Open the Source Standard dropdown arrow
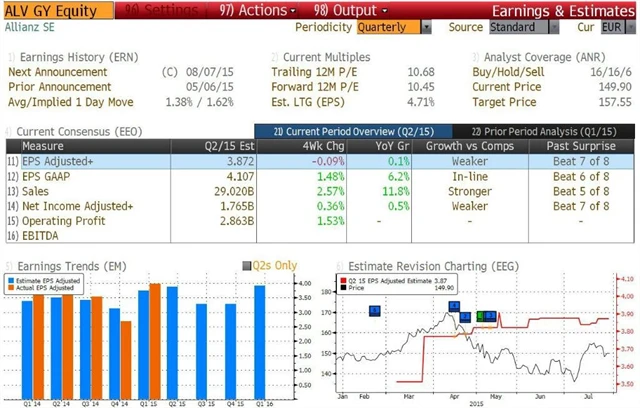 point(554,27)
